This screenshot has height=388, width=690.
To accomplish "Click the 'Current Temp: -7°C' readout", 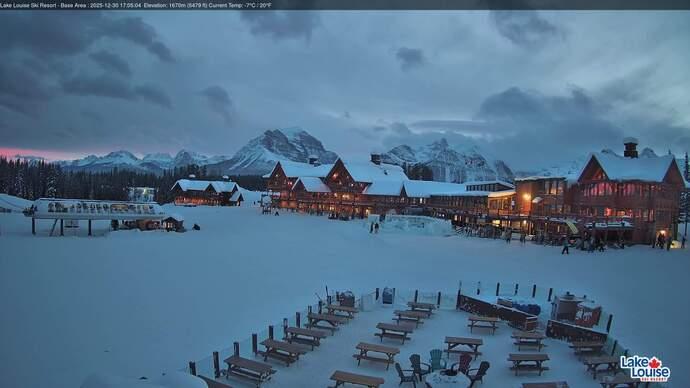I will pos(232,5).
